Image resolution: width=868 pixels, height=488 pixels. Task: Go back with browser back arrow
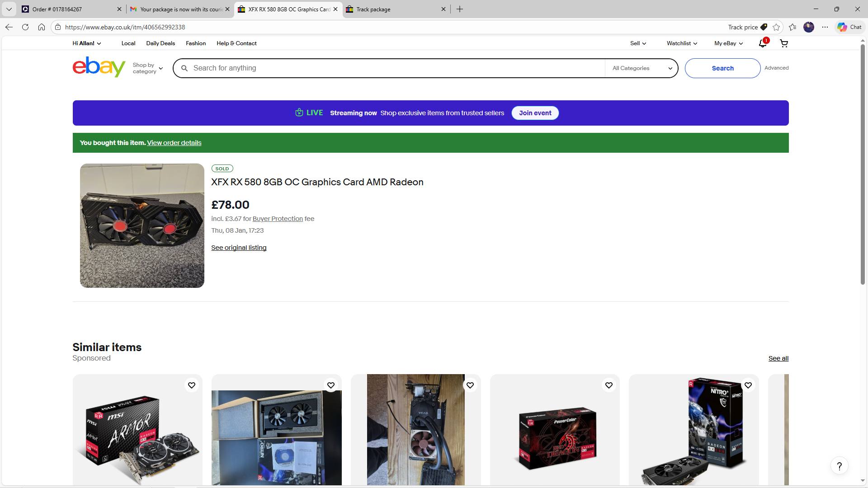point(9,27)
